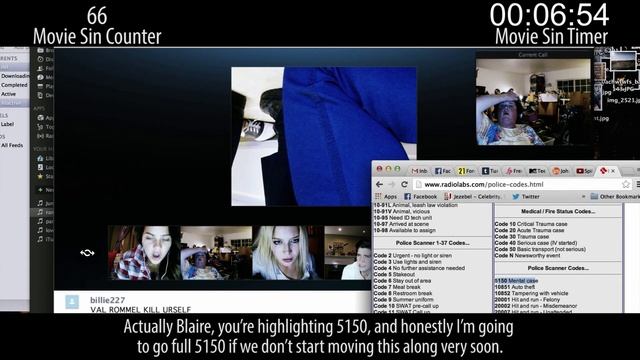Screen dimensions: 640x360
Task: Click 20001 Hit and run - Felony
Action: [x=527, y=300]
